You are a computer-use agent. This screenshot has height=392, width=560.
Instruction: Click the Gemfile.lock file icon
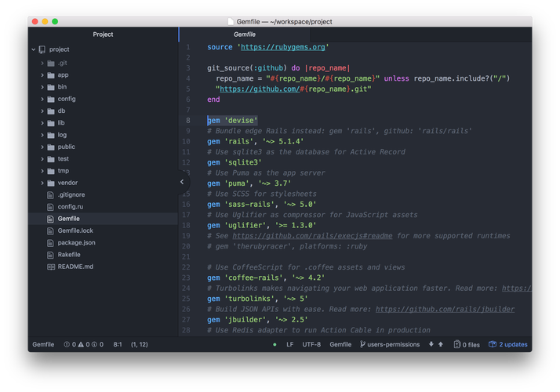click(x=51, y=230)
